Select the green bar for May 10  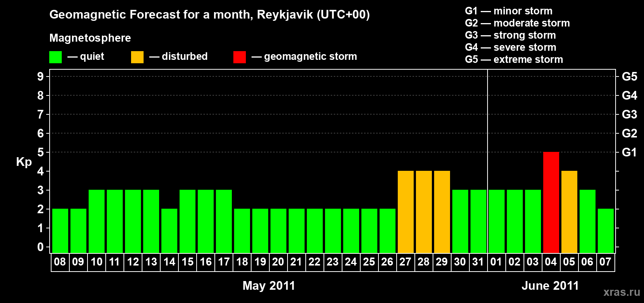pos(97,221)
